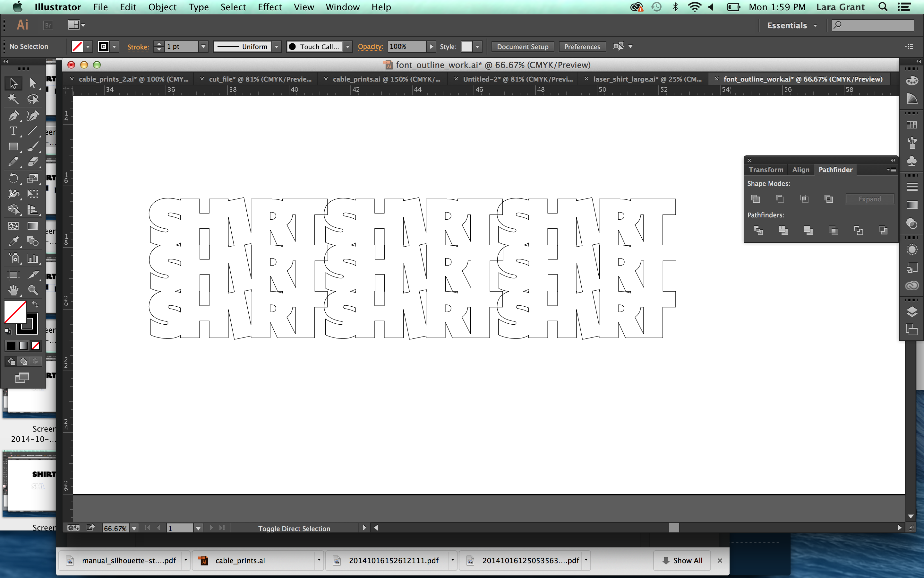Click the Outline pathfinder icon
This screenshot has width=924, height=578.
pyautogui.click(x=858, y=230)
